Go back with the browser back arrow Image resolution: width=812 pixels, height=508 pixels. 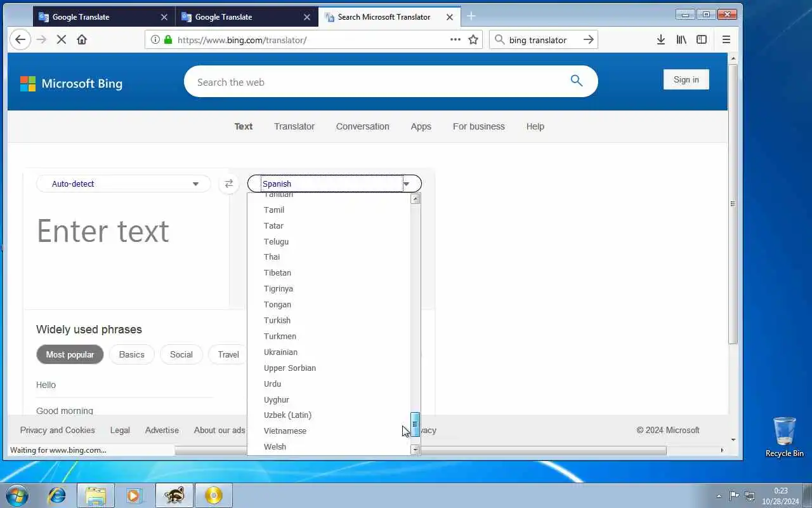point(20,39)
